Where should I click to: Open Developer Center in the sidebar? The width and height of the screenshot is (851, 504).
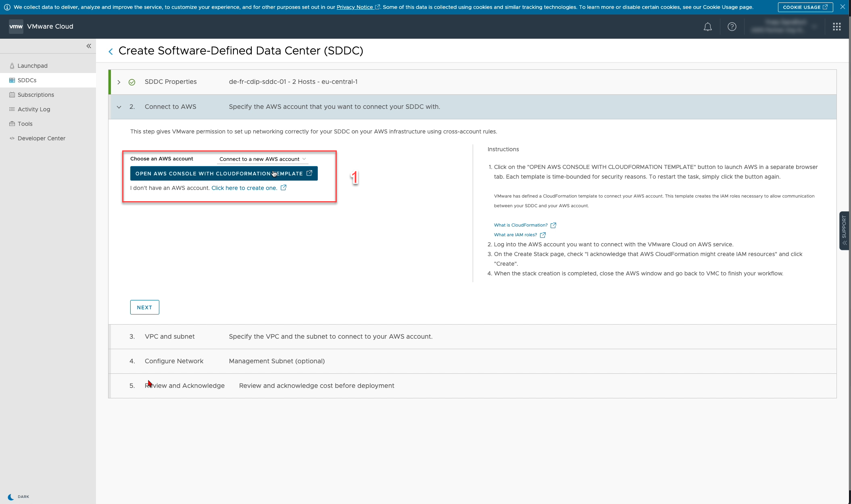[x=48, y=138]
